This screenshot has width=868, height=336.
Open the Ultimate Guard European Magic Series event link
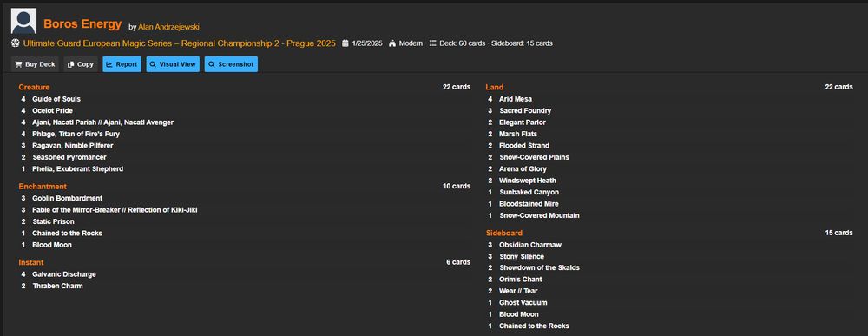(x=180, y=43)
